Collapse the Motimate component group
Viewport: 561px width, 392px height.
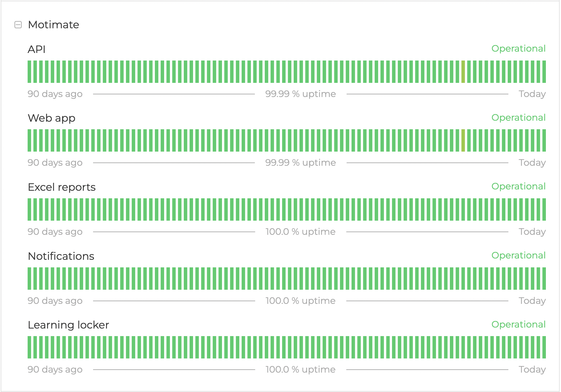pos(18,25)
